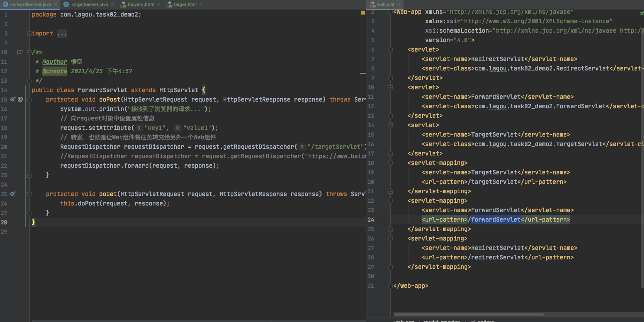
Task: Click line number 28 in ForwardServlet gutter
Action: tap(4, 222)
